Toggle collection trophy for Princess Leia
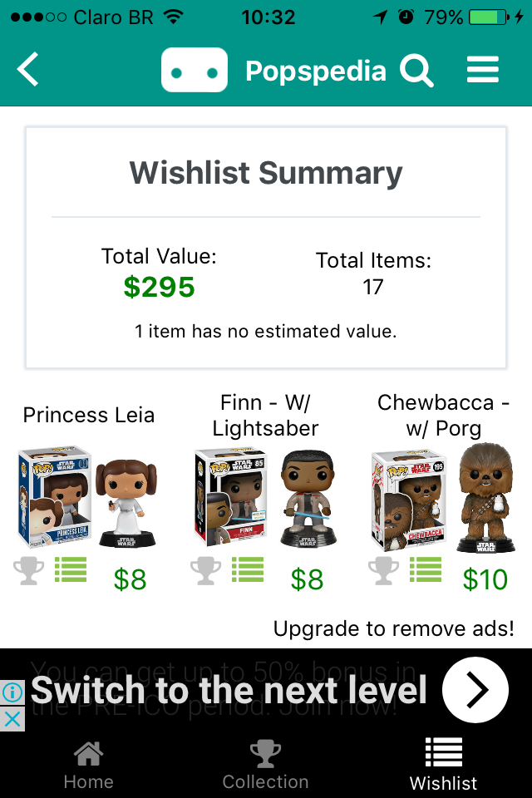532x798 pixels. point(29,571)
